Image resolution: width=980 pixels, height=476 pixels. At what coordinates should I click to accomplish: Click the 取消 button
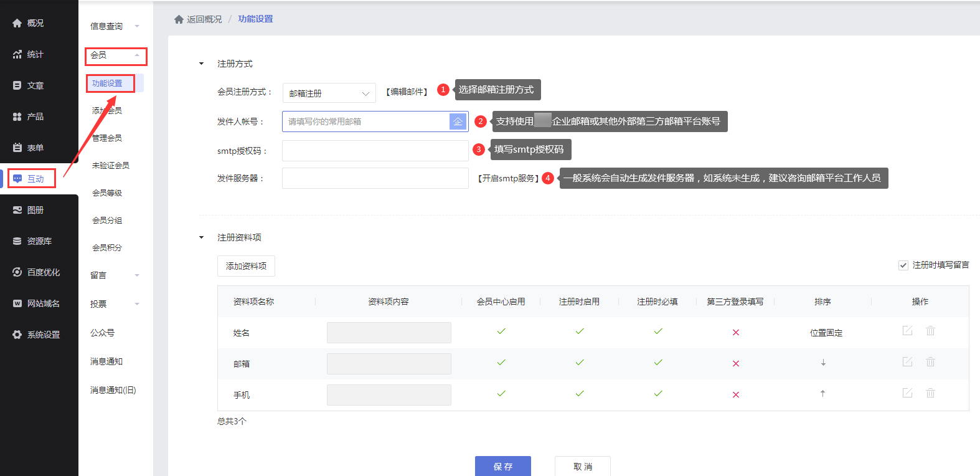click(x=583, y=466)
